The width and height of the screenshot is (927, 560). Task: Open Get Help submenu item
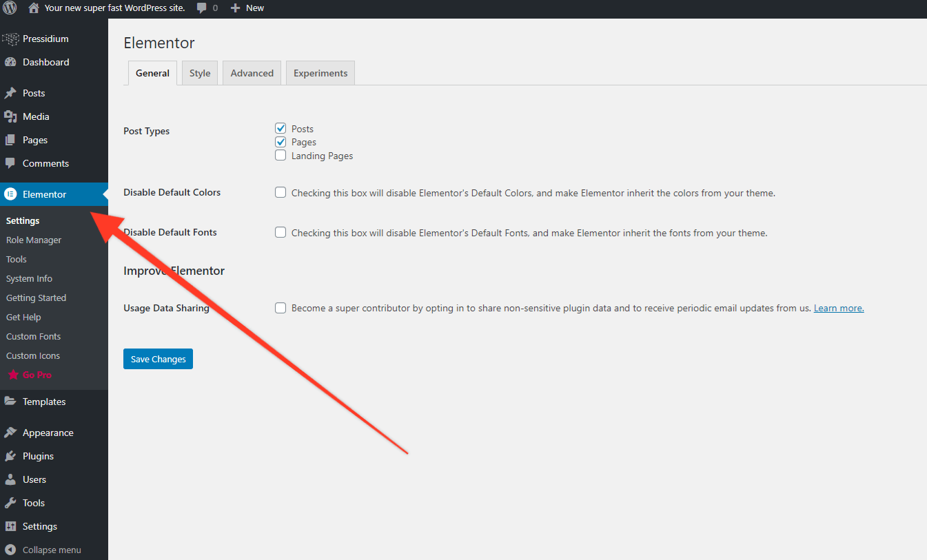pyautogui.click(x=23, y=317)
